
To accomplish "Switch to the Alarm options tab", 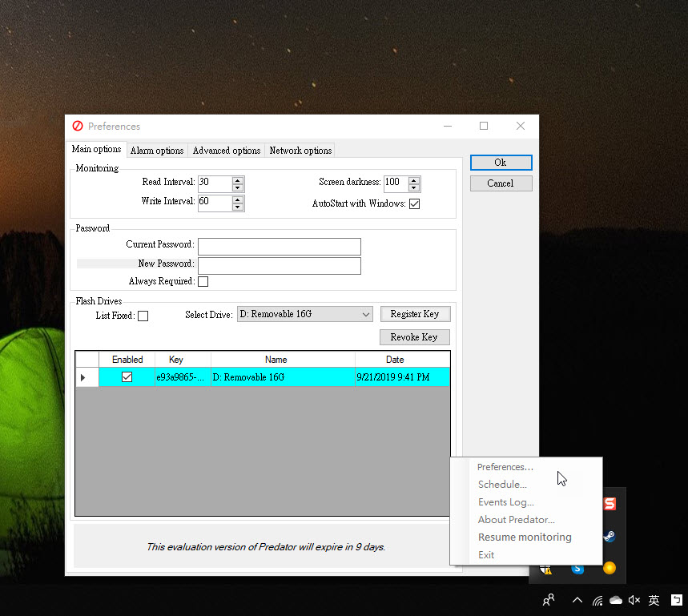I will tap(157, 151).
